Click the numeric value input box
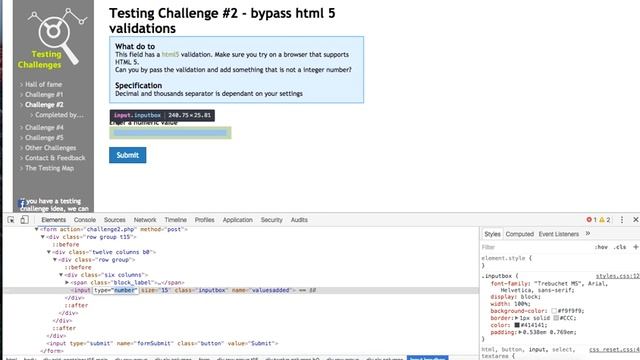This screenshot has width=640, height=360. click(170, 133)
